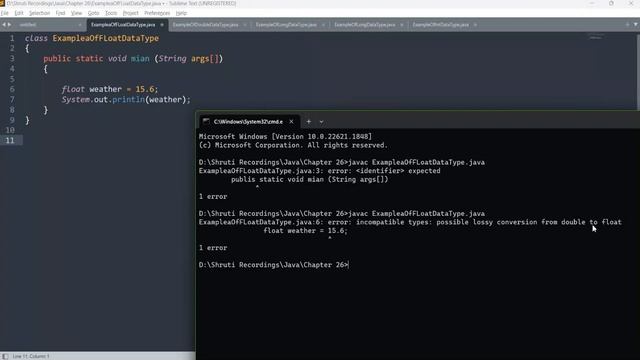Open a new terminal tab with plus
The width and height of the screenshot is (640, 360).
pyautogui.click(x=309, y=122)
